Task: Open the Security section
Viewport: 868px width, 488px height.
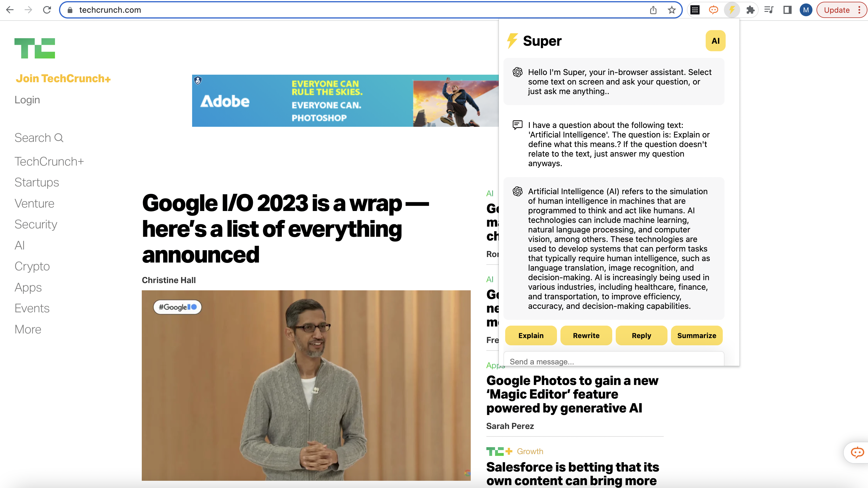Action: click(x=36, y=224)
